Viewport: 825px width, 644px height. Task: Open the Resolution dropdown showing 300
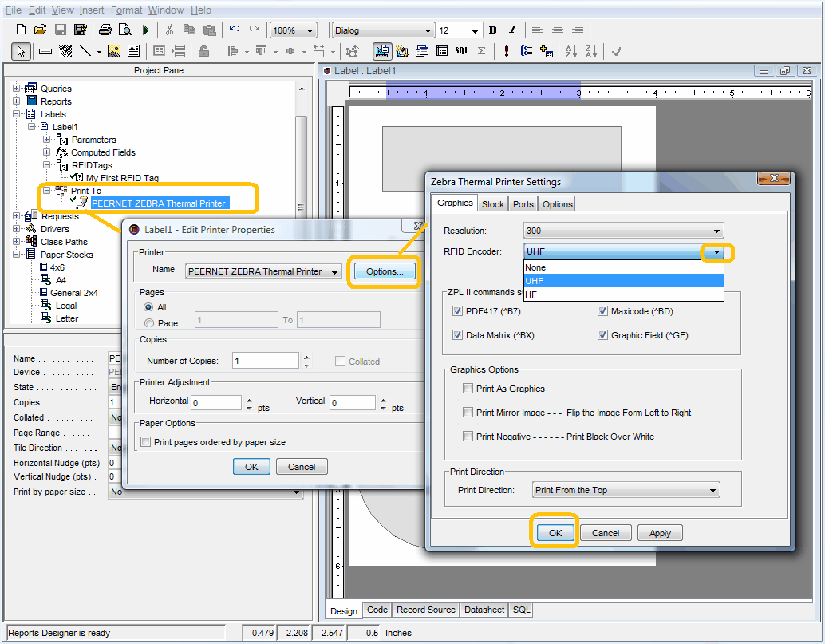[x=623, y=231]
